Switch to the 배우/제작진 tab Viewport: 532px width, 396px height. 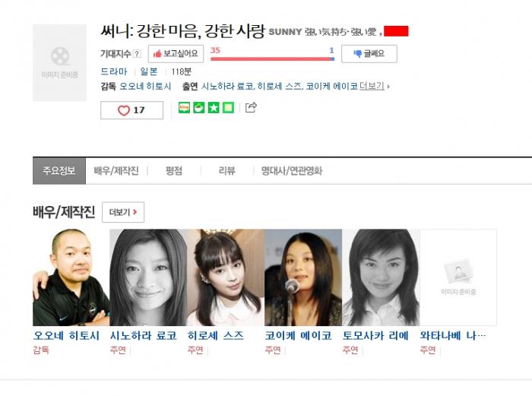tap(116, 171)
